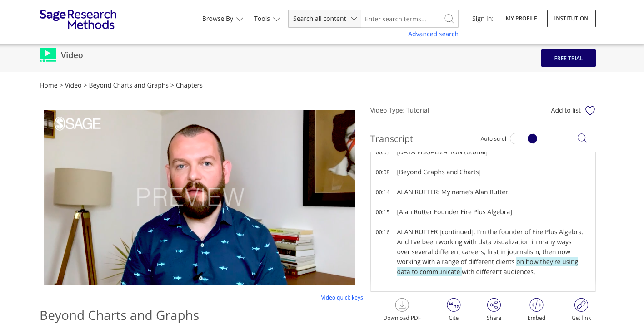Jump to transcript timestamp 00:15

tap(383, 212)
